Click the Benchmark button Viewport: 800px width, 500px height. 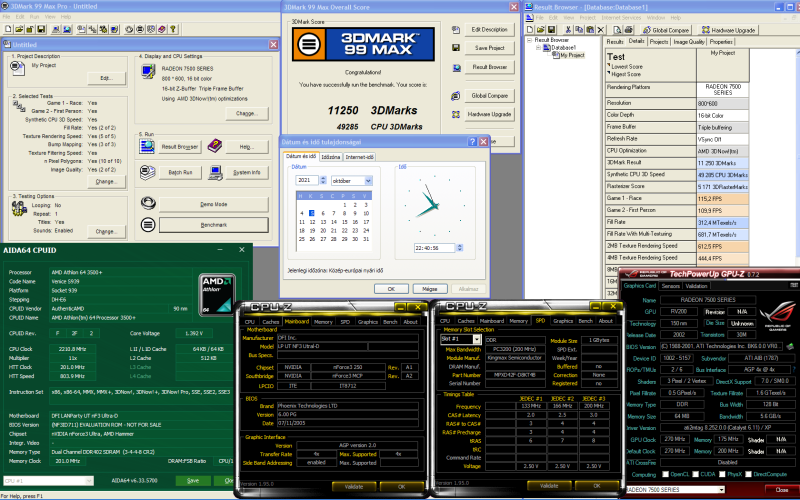[x=214, y=225]
